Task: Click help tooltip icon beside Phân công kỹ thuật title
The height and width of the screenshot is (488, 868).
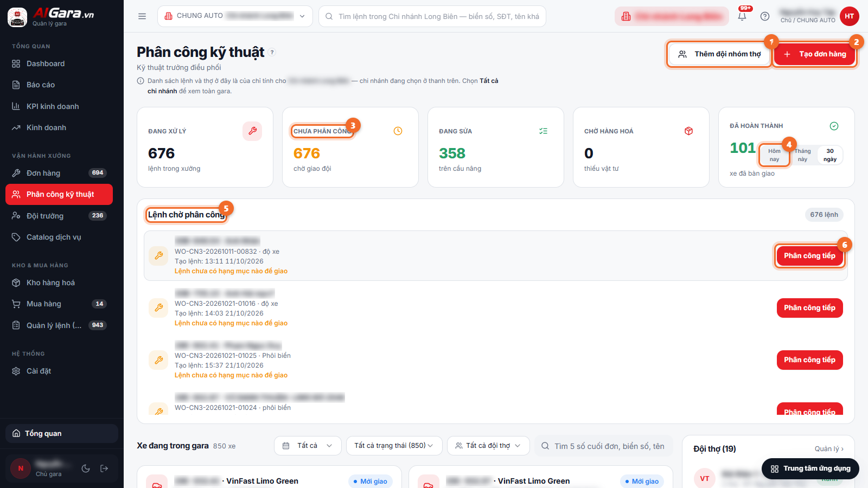Action: point(272,52)
